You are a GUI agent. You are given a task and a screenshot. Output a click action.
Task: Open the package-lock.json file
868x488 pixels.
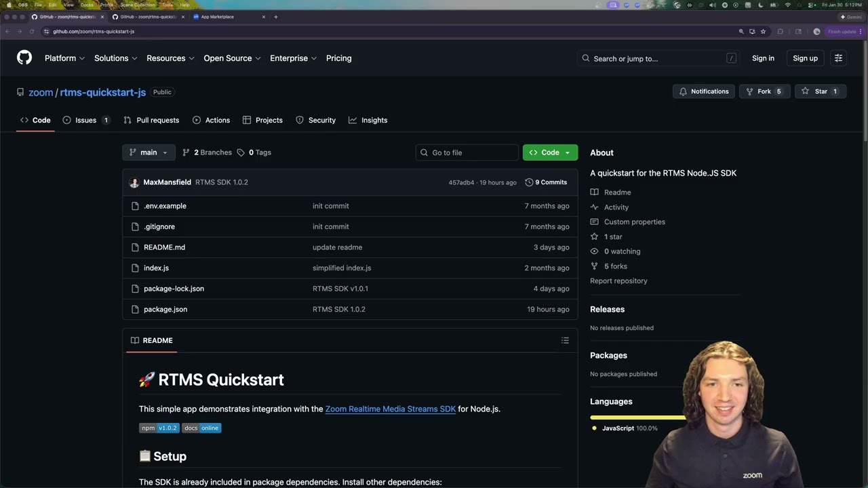coord(174,289)
